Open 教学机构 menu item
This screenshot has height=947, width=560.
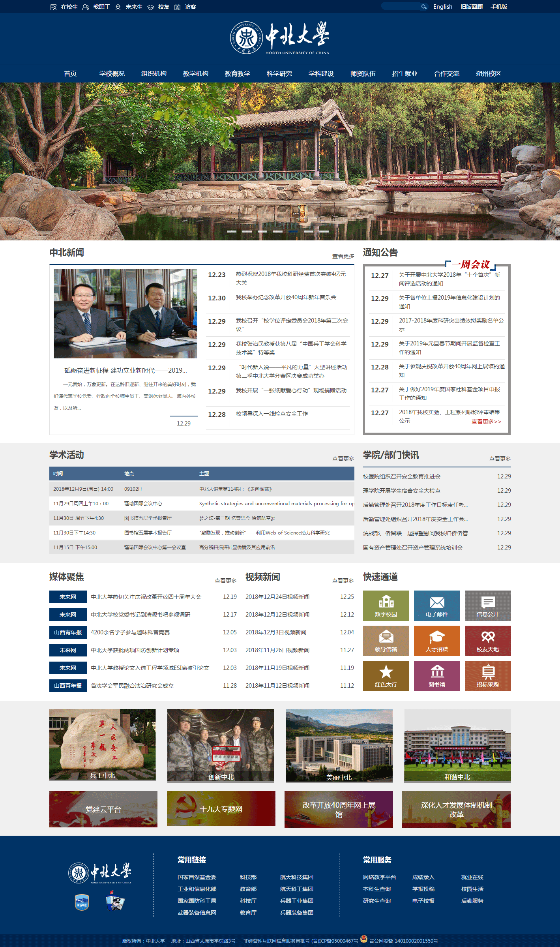(x=196, y=74)
